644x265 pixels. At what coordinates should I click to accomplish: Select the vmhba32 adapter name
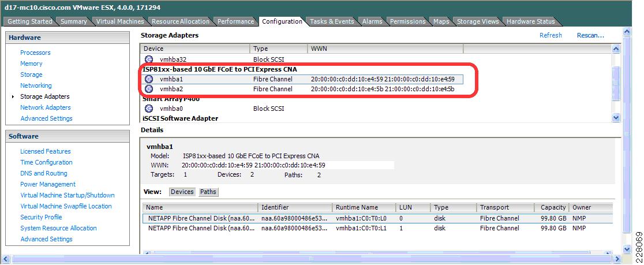pyautogui.click(x=173, y=59)
